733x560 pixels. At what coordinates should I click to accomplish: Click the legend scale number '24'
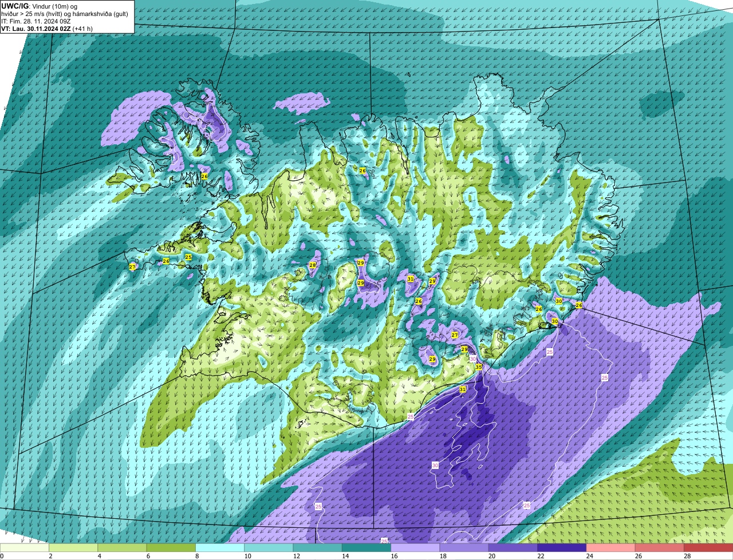[589, 556]
